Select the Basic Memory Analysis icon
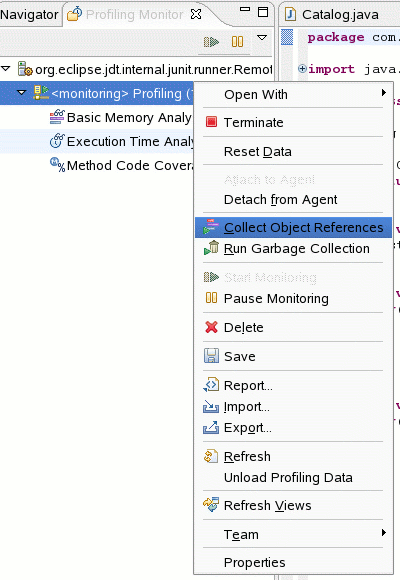The height and width of the screenshot is (580, 400). coord(57,117)
